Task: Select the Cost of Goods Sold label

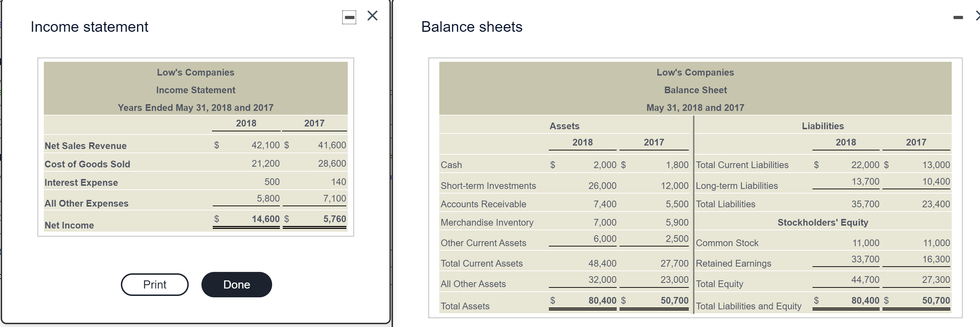Action: pyautogui.click(x=88, y=164)
